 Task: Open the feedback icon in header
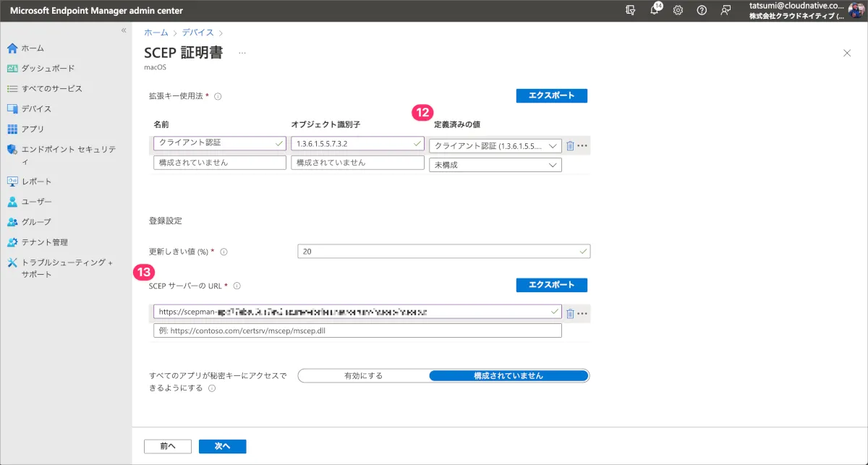pyautogui.click(x=725, y=10)
